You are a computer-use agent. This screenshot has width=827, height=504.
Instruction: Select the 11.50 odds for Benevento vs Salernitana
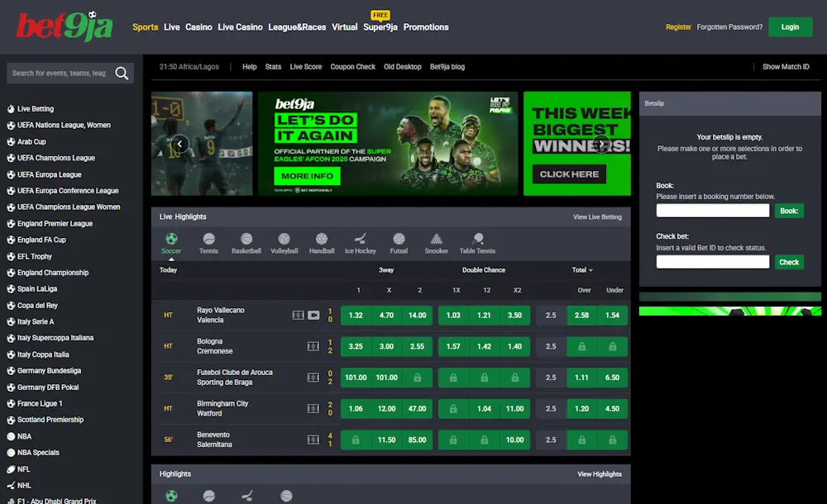(389, 440)
